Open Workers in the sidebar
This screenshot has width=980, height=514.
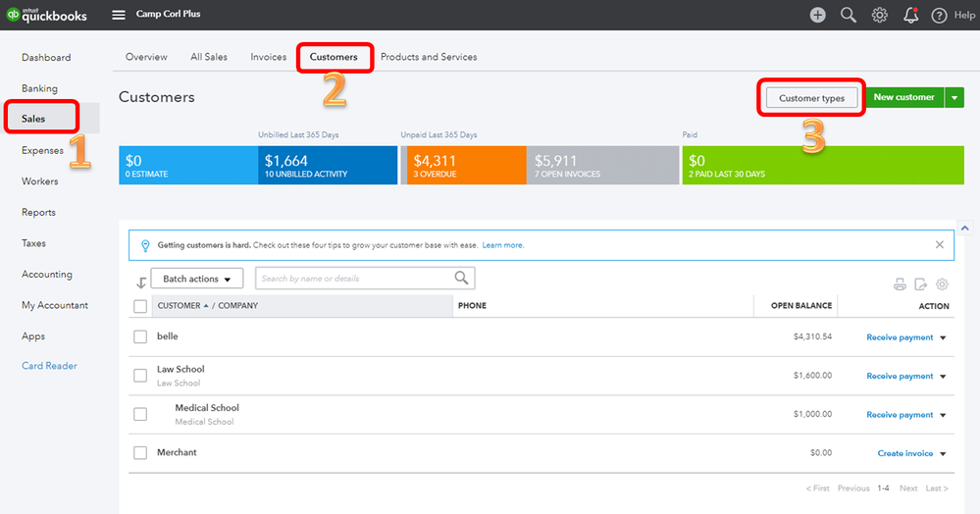tap(40, 181)
